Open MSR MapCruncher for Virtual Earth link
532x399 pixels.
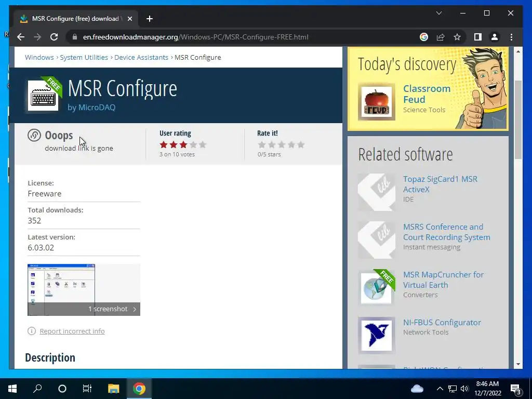(443, 280)
